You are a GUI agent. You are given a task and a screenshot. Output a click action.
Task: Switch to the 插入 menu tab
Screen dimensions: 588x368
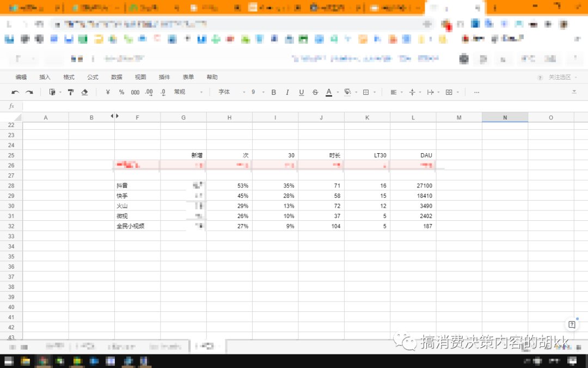(44, 77)
